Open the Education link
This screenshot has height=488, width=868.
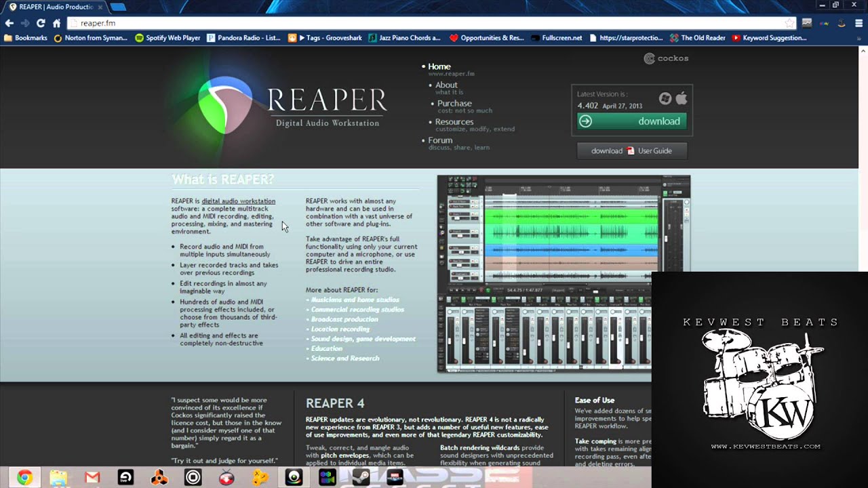327,348
